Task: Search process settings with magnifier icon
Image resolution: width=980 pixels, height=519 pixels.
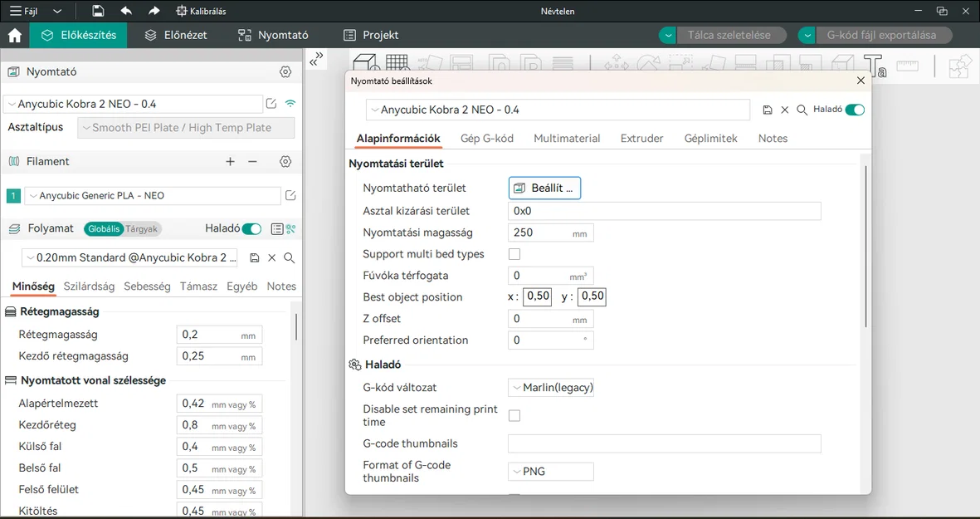Action: (x=290, y=257)
